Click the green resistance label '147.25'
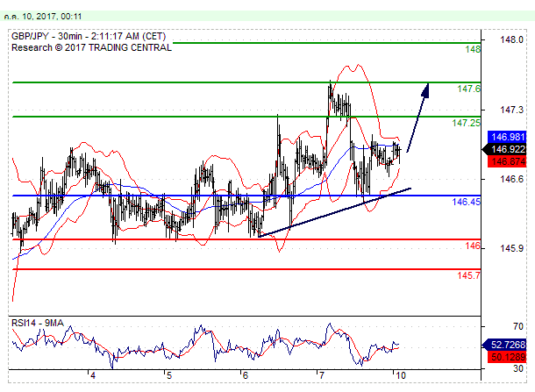The image size is (535, 392). point(466,123)
